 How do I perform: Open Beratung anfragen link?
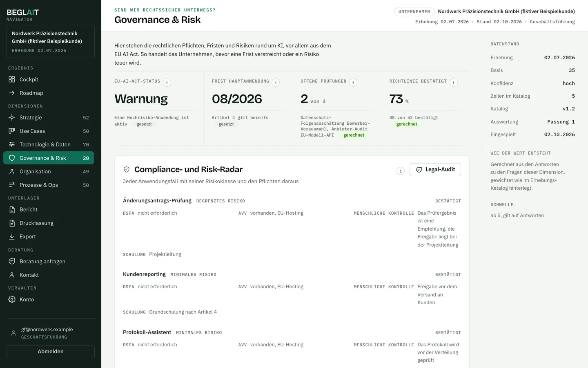click(x=49, y=261)
